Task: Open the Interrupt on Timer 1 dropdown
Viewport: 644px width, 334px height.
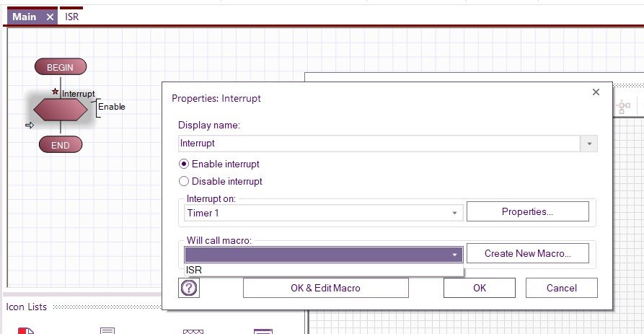Action: coord(455,213)
